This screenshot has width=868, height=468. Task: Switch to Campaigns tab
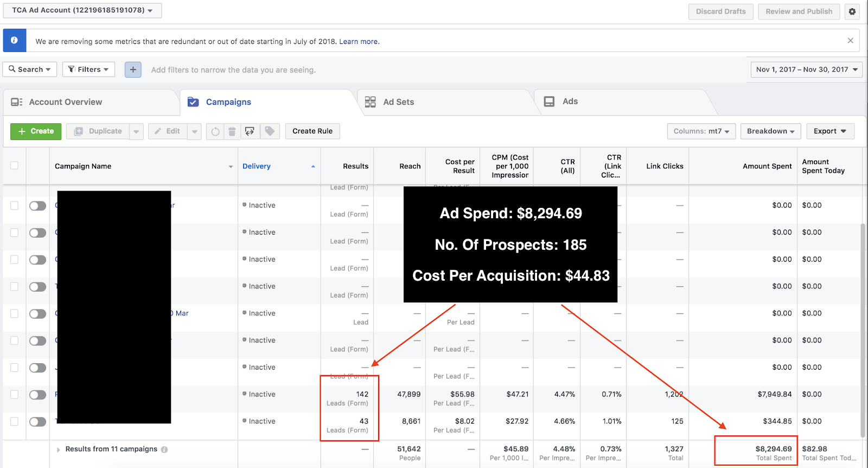(x=267, y=102)
